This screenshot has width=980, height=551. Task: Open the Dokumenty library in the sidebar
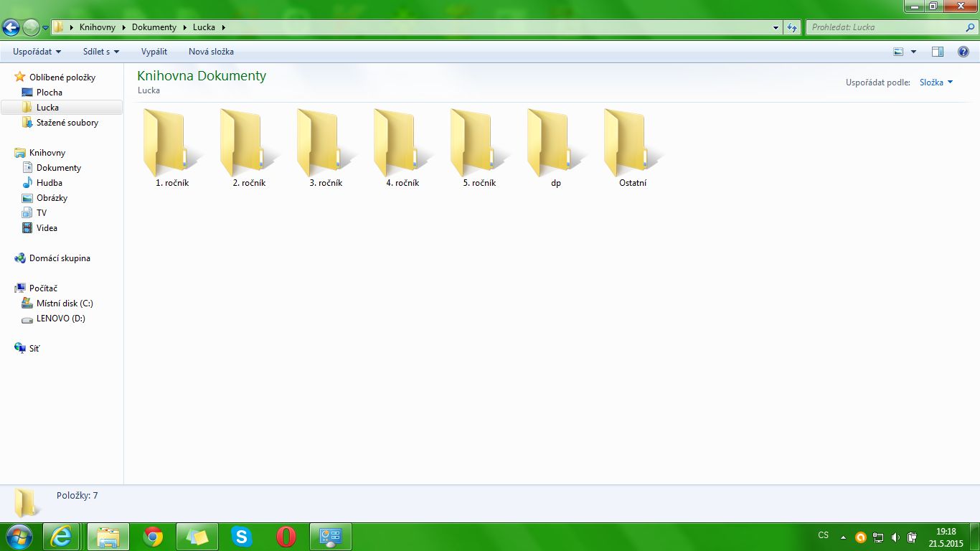(59, 167)
